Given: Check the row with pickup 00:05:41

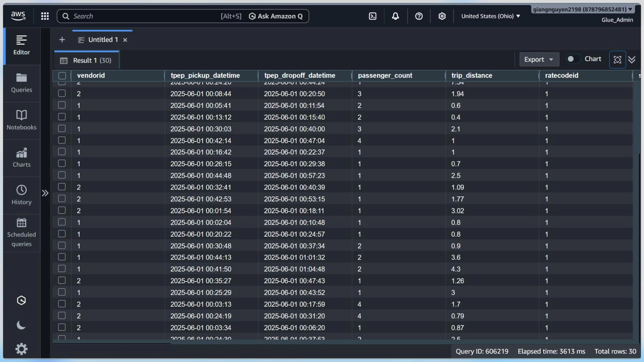Looking at the screenshot, I should 62,105.
